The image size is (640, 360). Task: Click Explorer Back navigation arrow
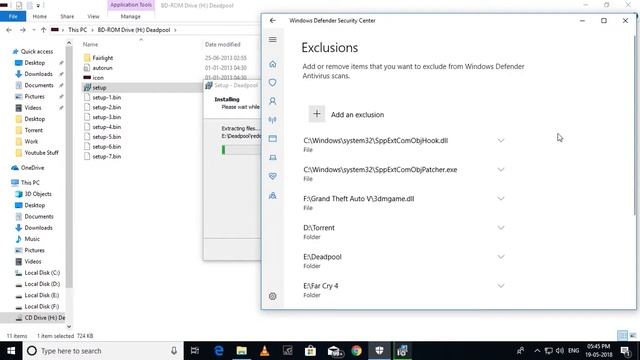coord(9,30)
